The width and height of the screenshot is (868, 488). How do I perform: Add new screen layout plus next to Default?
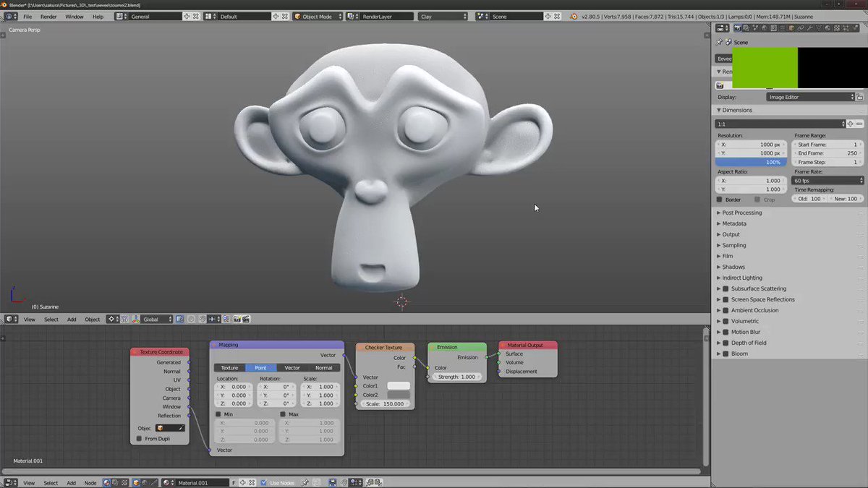pyautogui.click(x=274, y=16)
